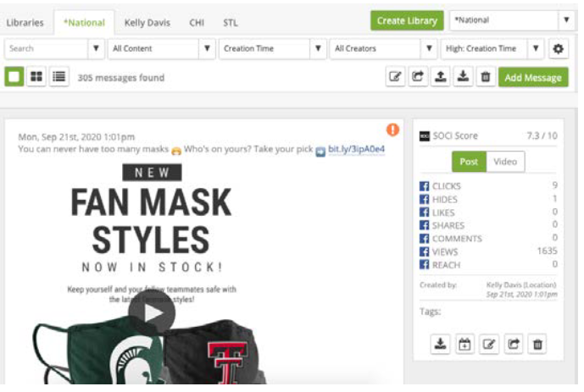The image size is (584, 392).
Task: Delete this post in score panel
Action: coord(537,344)
